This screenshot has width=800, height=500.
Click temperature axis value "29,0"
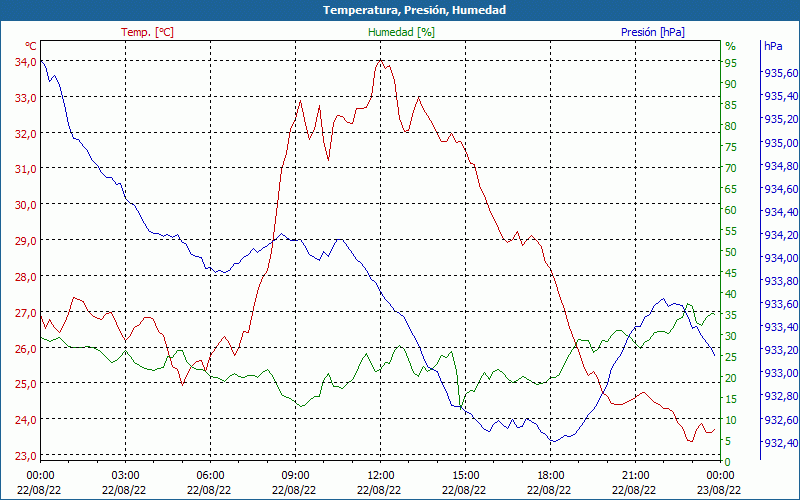pyautogui.click(x=26, y=240)
